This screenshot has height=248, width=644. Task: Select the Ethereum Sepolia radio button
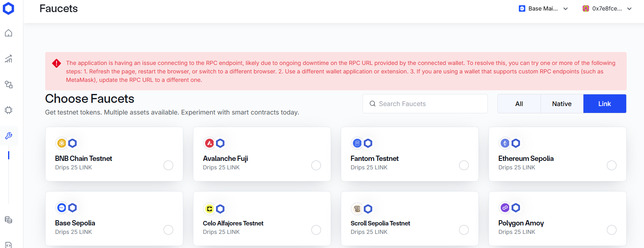[612, 165]
